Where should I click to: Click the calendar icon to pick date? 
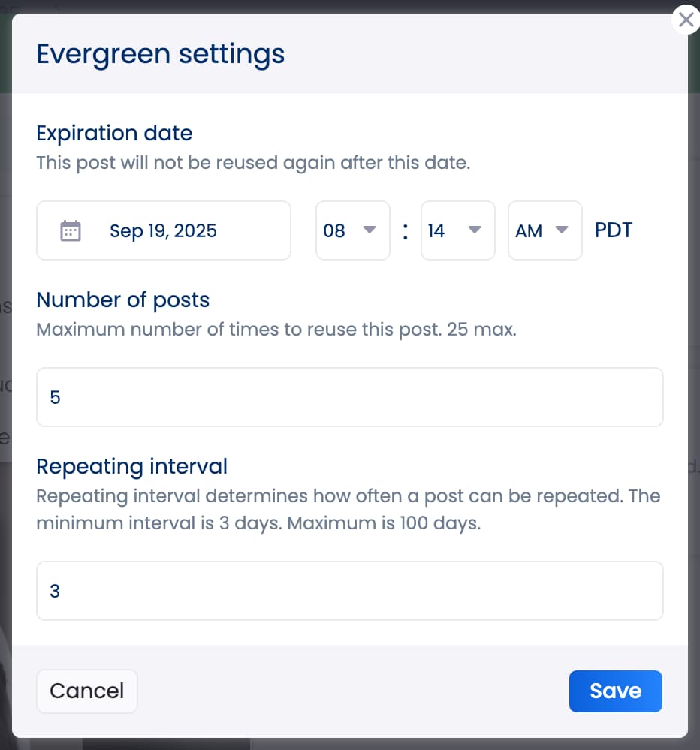(71, 230)
